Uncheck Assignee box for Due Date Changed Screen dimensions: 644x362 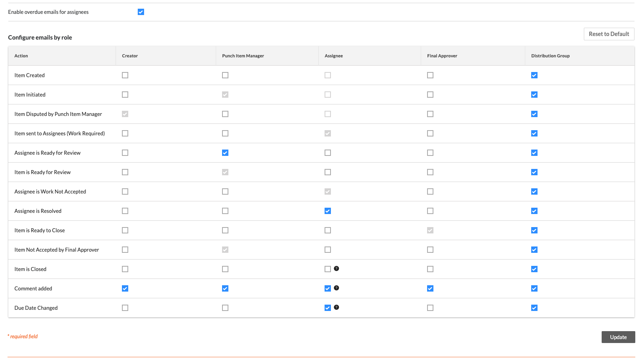tap(328, 308)
